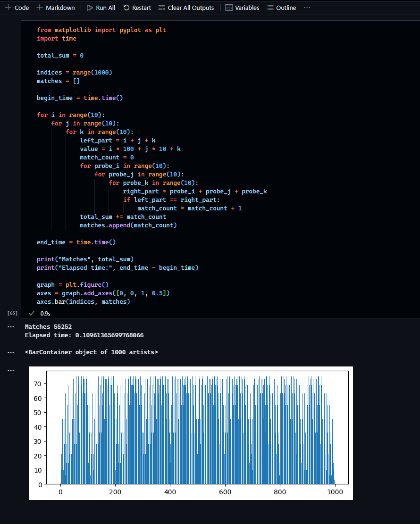The image size is (420, 524).
Task: Click the 'Elapsed time' output text
Action: tap(84, 335)
